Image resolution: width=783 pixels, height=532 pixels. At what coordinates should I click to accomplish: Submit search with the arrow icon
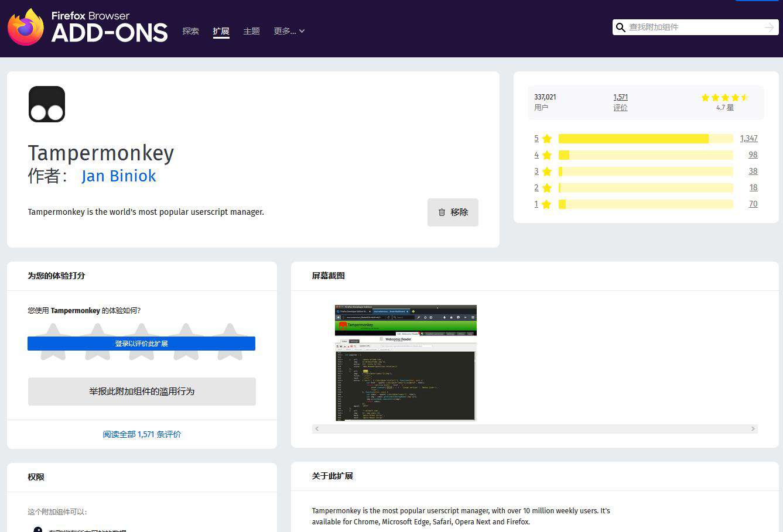[769, 28]
